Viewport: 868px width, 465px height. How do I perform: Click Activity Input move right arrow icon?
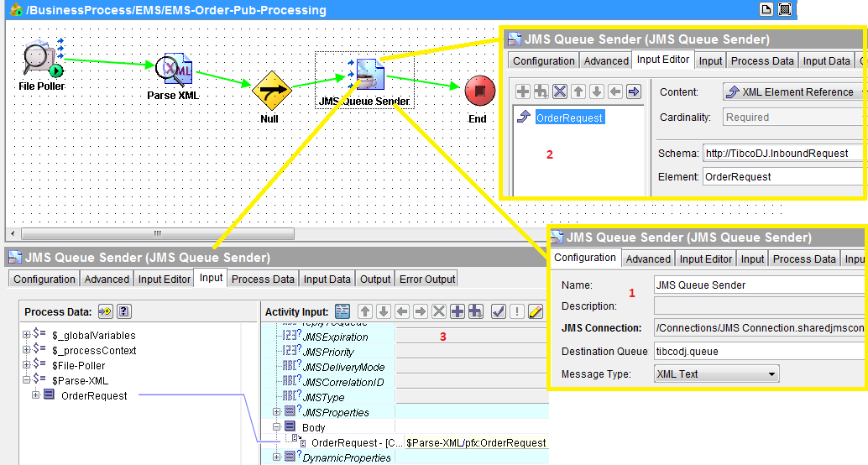point(421,311)
